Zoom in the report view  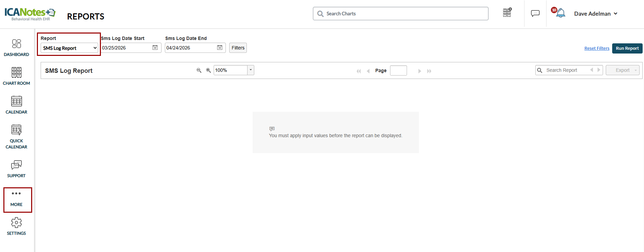click(x=209, y=70)
